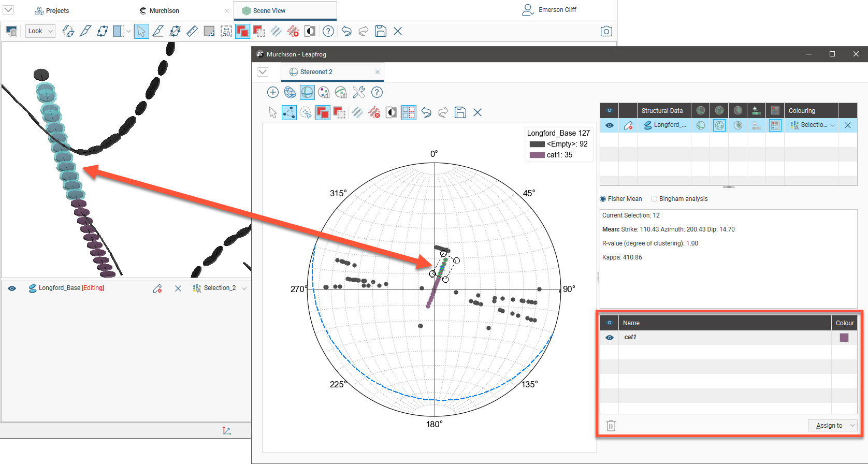Click the Colouring column header

(811, 110)
